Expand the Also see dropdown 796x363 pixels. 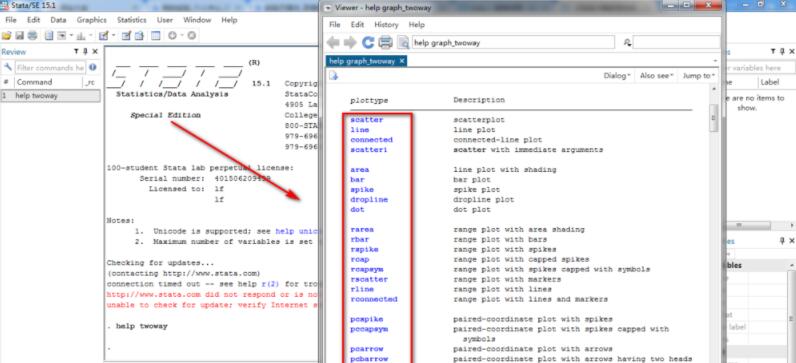657,76
